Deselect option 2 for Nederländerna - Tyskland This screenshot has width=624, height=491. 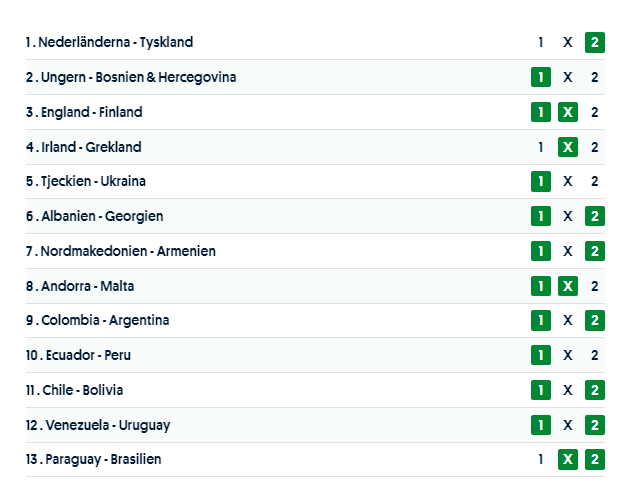595,42
